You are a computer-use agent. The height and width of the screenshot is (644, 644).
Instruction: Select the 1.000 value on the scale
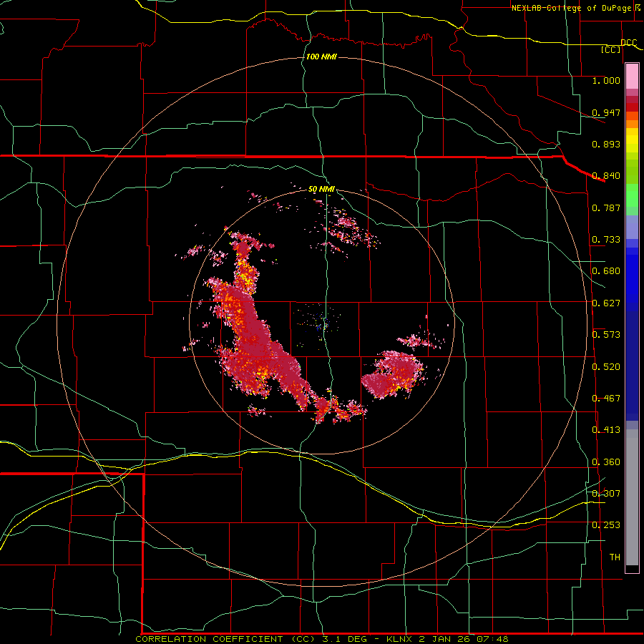(606, 80)
